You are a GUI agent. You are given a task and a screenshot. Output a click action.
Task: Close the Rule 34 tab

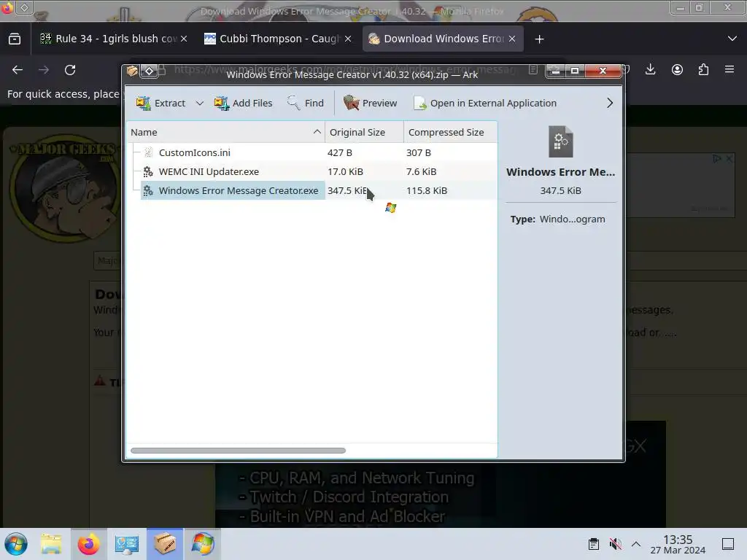pos(184,39)
